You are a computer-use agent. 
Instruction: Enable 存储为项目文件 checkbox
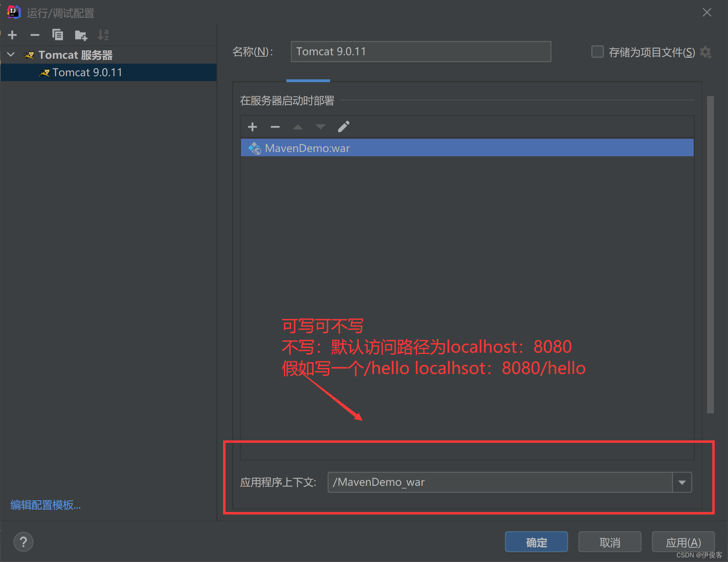[597, 52]
